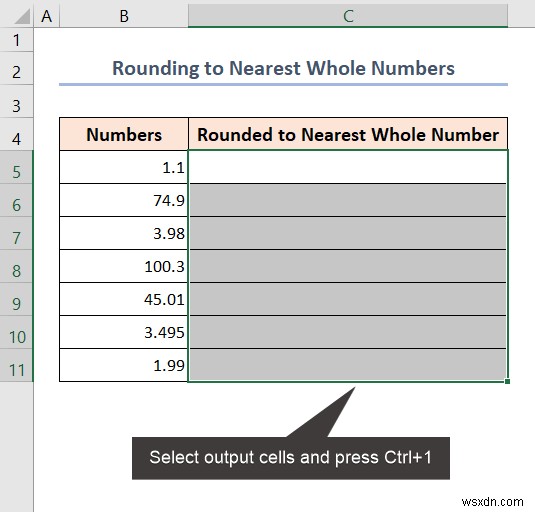Image resolution: width=535 pixels, height=512 pixels.
Task: Select row 11 header
Action: [16, 365]
